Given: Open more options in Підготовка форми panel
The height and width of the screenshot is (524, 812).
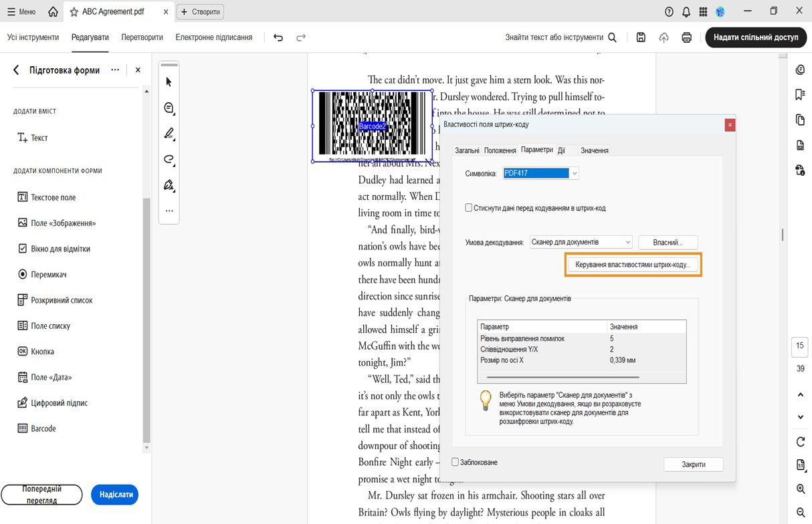Looking at the screenshot, I should pos(115,70).
